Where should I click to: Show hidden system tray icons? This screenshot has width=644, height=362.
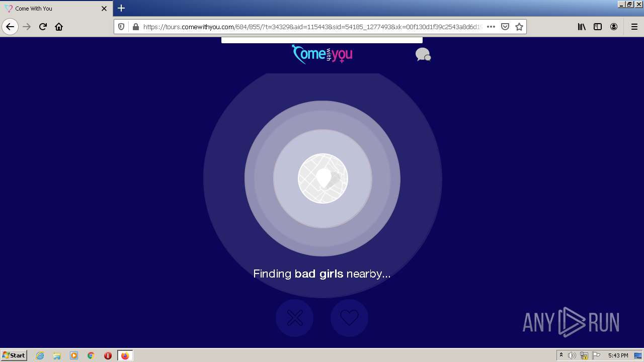(561, 355)
